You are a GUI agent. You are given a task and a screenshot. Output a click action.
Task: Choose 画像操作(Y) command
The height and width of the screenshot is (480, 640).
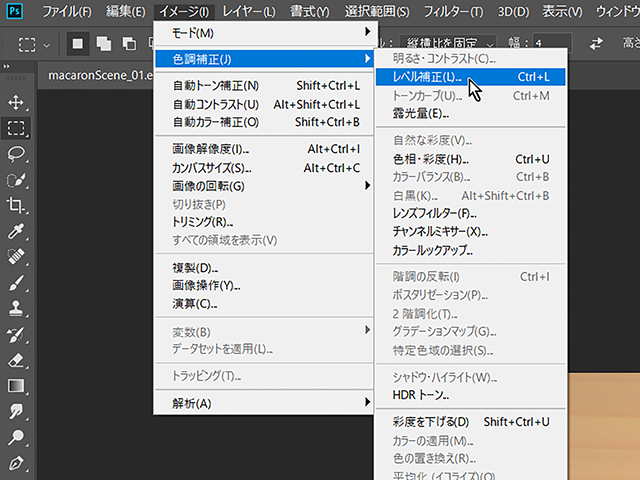click(x=264, y=285)
